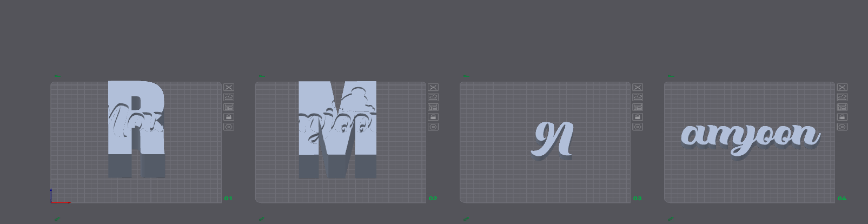
Task: Toggle the lock on plate 01
Action: (229, 117)
